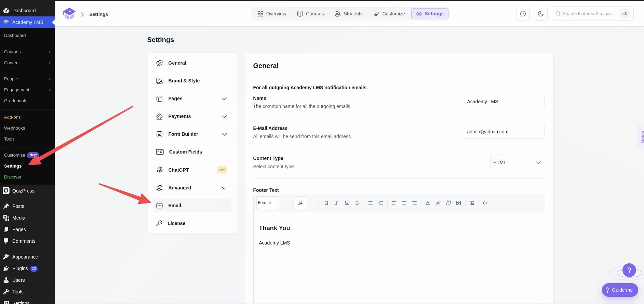Decrease font size with minus button

(x=287, y=203)
